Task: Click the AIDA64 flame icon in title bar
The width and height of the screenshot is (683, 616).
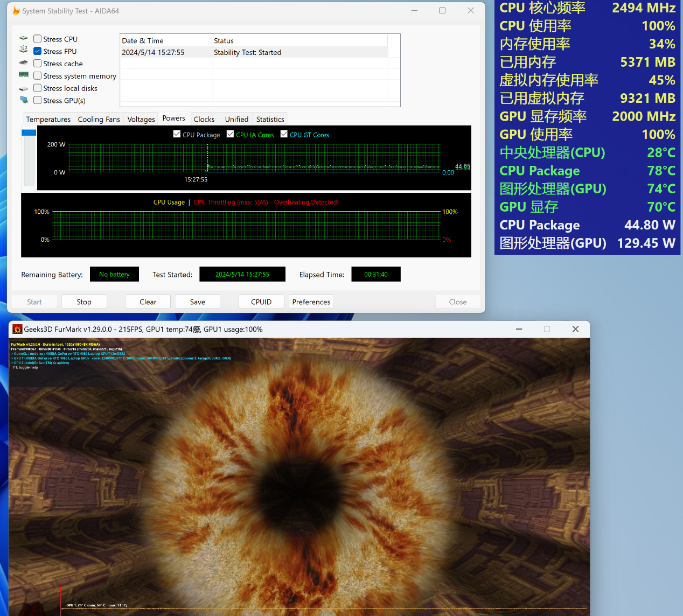Action: [x=16, y=11]
